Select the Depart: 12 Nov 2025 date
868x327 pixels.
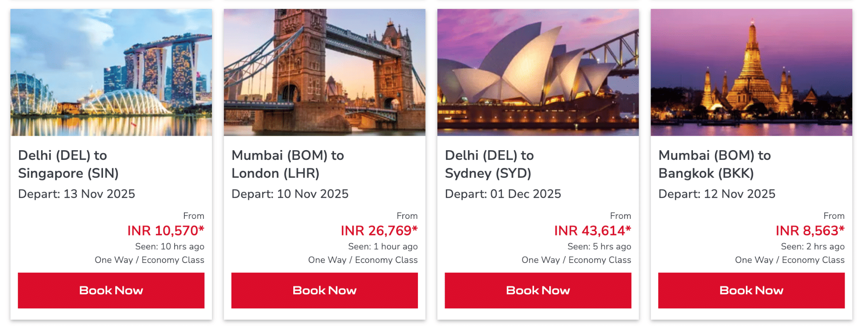[717, 194]
